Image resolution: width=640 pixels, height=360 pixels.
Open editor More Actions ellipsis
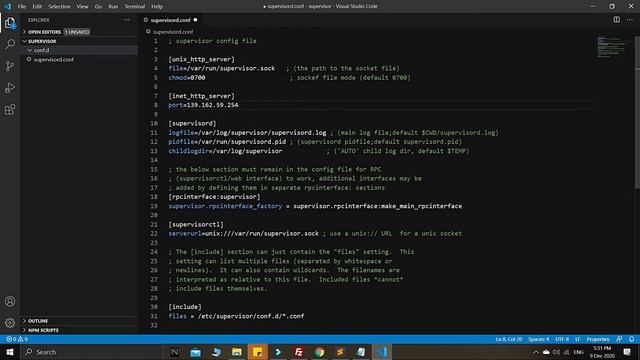pyautogui.click(x=630, y=20)
